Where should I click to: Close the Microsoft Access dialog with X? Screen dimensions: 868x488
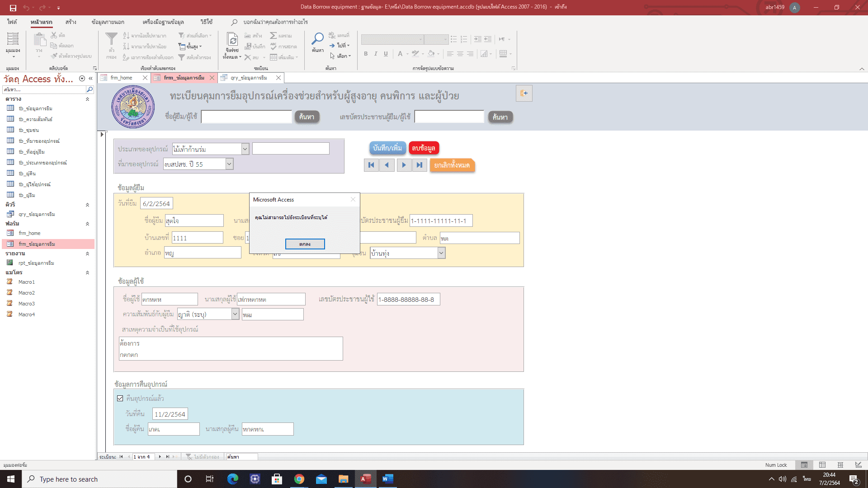click(x=353, y=199)
